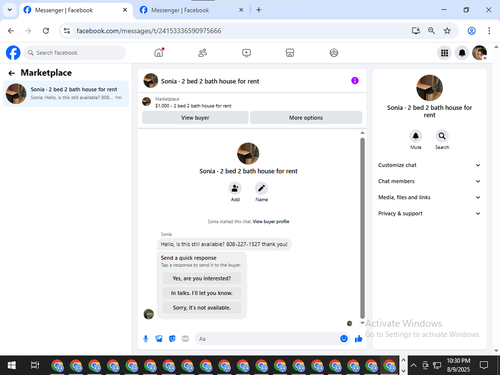This screenshot has width=500, height=375.
Task: Click the More options button
Action: [306, 118]
